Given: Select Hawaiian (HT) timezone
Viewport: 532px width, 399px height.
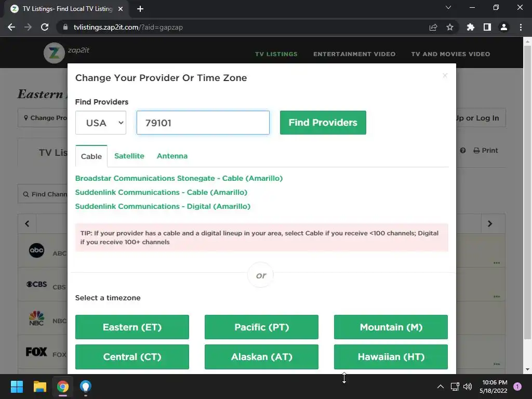Looking at the screenshot, I should click(391, 357).
